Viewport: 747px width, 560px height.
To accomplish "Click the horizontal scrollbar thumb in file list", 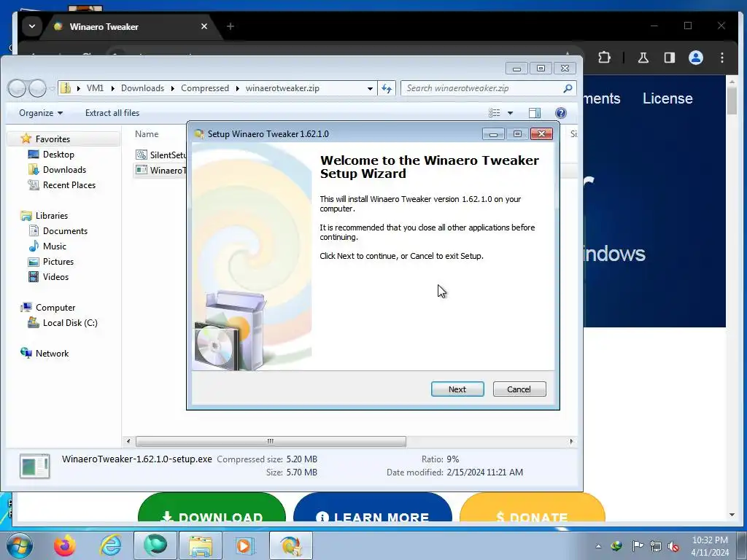I will tap(271, 441).
